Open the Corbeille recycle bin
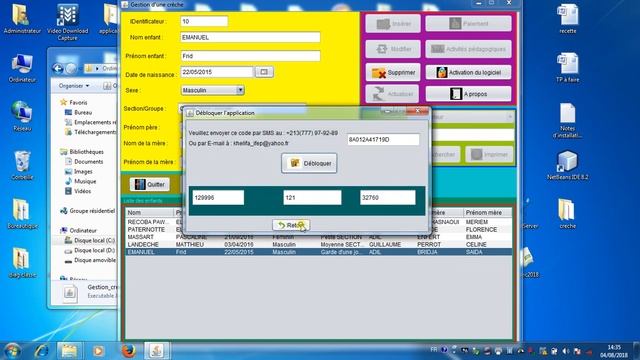 [22, 165]
